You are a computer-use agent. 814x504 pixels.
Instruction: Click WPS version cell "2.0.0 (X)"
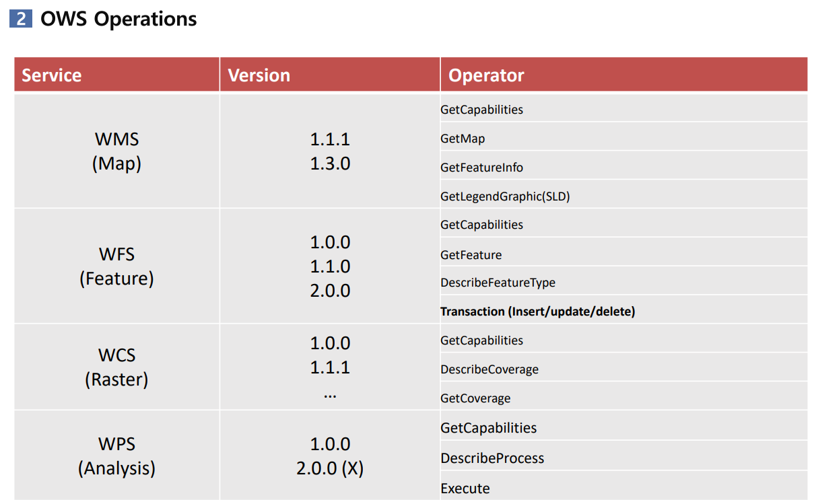click(x=330, y=456)
